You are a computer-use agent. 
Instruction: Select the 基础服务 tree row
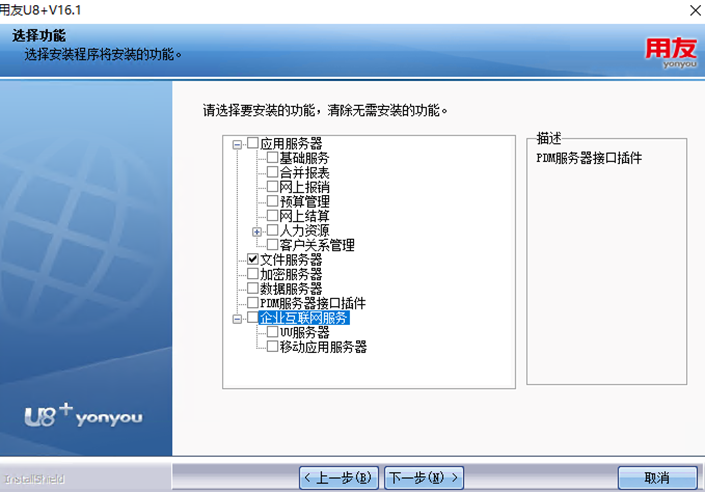point(304,158)
